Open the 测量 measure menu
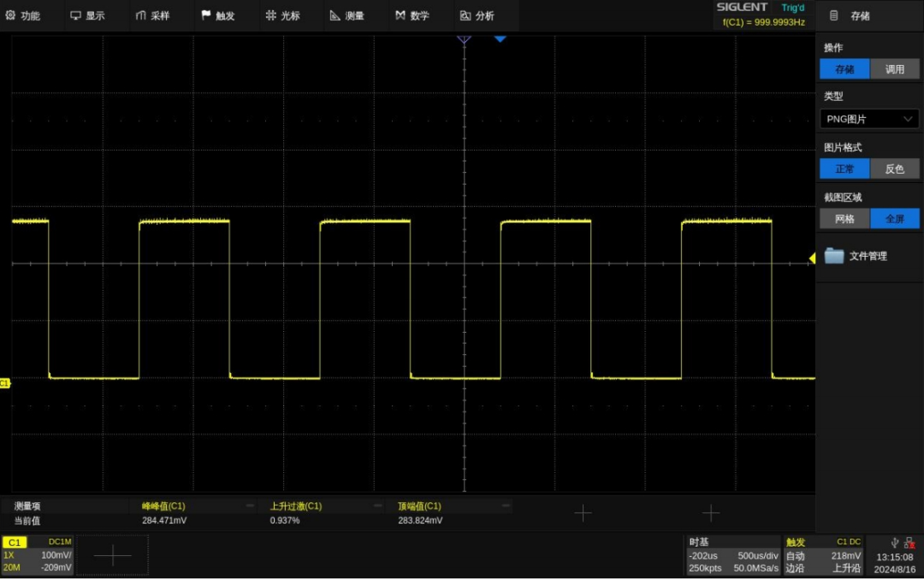 pyautogui.click(x=347, y=16)
